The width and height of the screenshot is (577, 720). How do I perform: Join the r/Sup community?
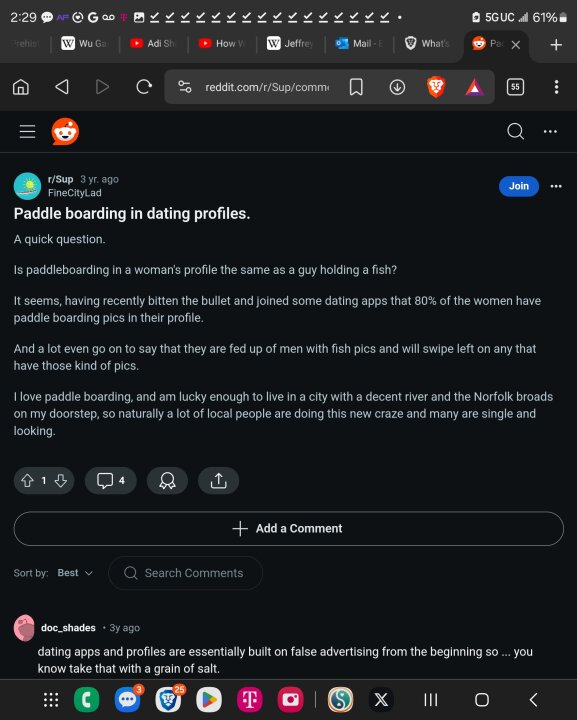(519, 186)
